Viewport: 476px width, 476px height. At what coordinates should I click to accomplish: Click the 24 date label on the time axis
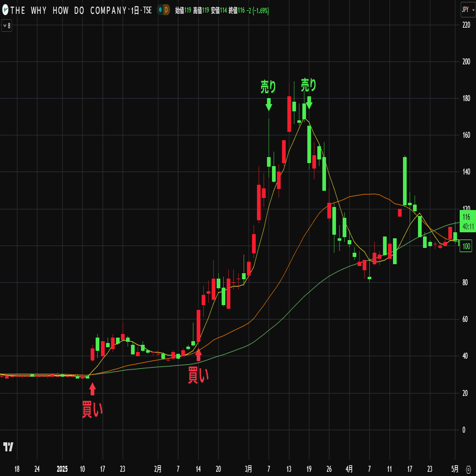pos(37,469)
